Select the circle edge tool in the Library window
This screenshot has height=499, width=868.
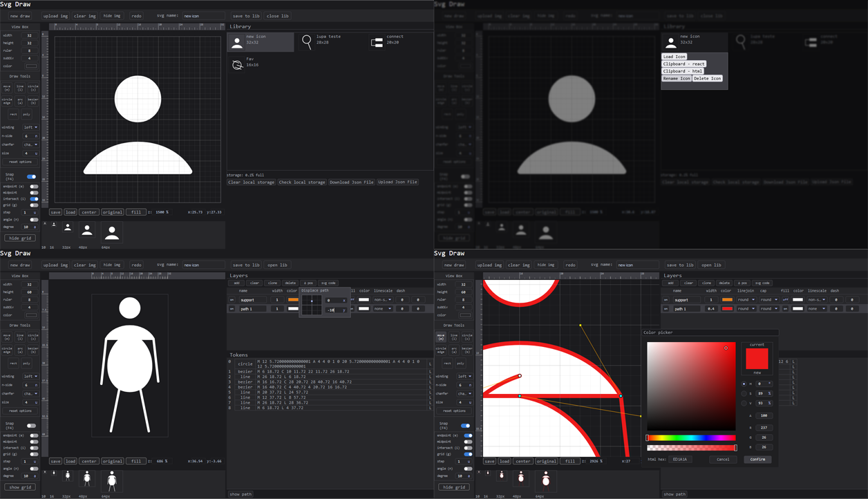(7, 101)
